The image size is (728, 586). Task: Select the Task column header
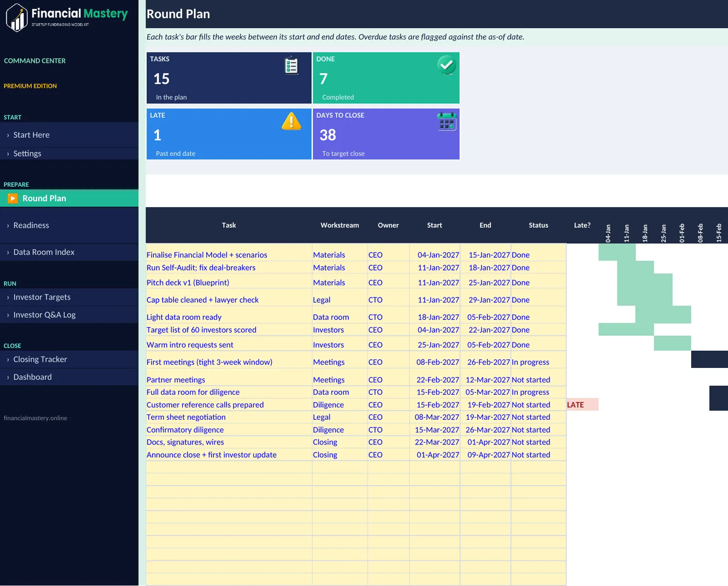229,225
